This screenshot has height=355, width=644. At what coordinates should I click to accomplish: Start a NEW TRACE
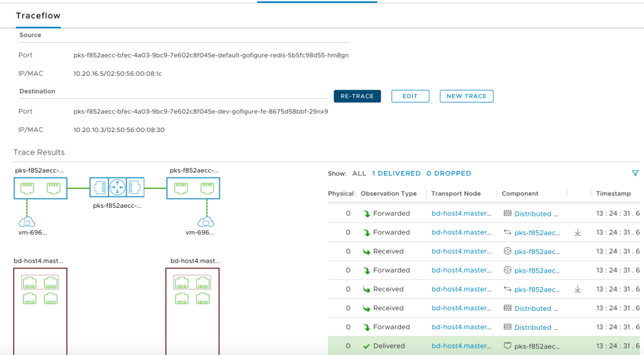(466, 96)
